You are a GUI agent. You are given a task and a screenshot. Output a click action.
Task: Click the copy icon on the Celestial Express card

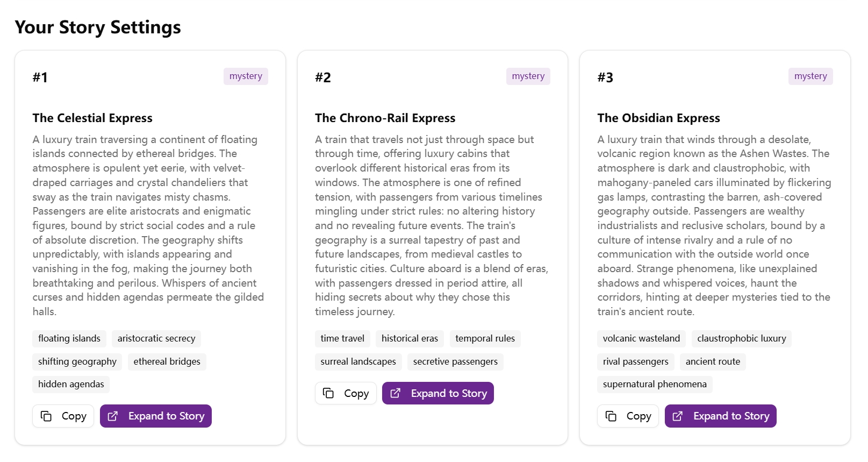(47, 416)
